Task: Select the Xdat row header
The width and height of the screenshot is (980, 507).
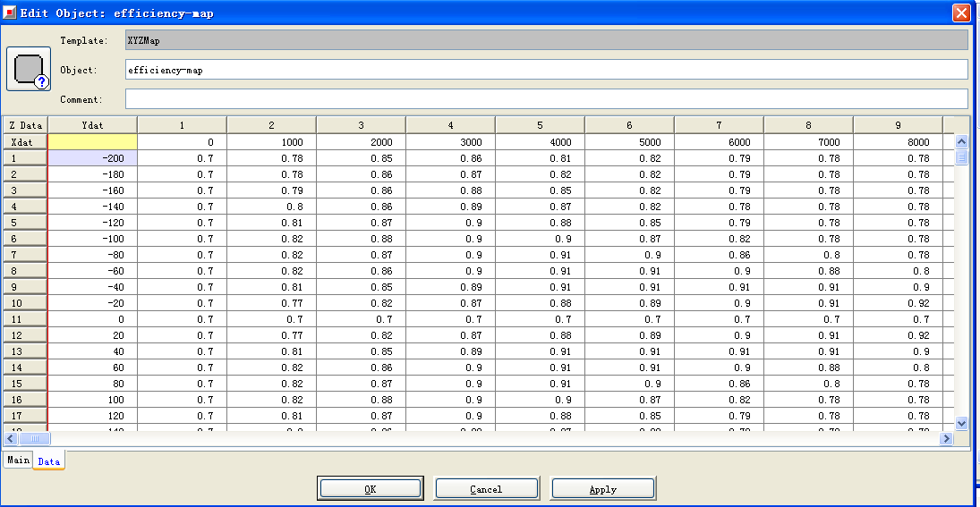Action: [x=26, y=142]
